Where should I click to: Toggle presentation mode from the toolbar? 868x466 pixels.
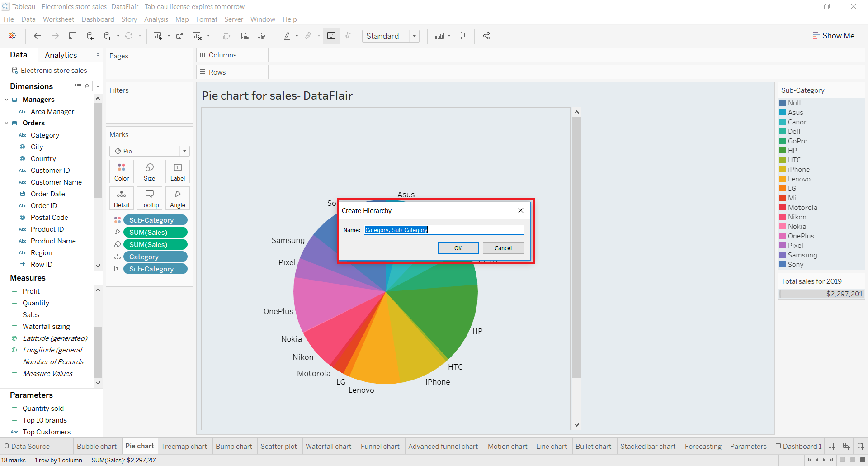461,36
